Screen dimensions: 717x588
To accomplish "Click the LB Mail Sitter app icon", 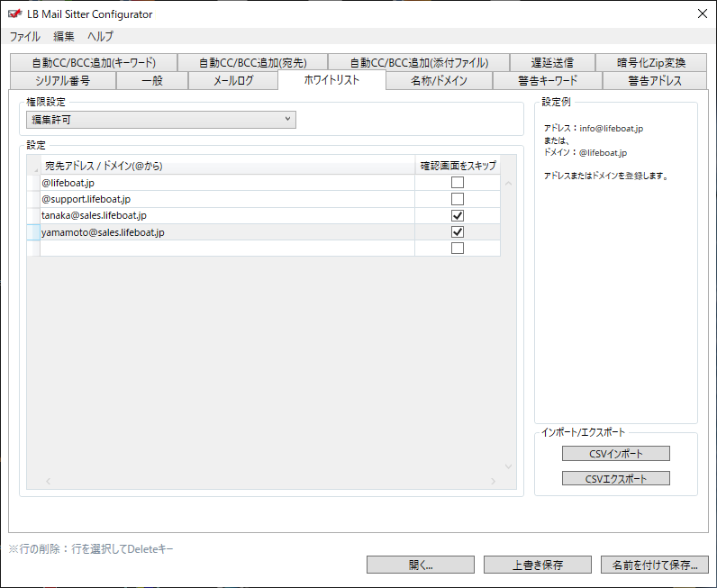I will pyautogui.click(x=14, y=14).
